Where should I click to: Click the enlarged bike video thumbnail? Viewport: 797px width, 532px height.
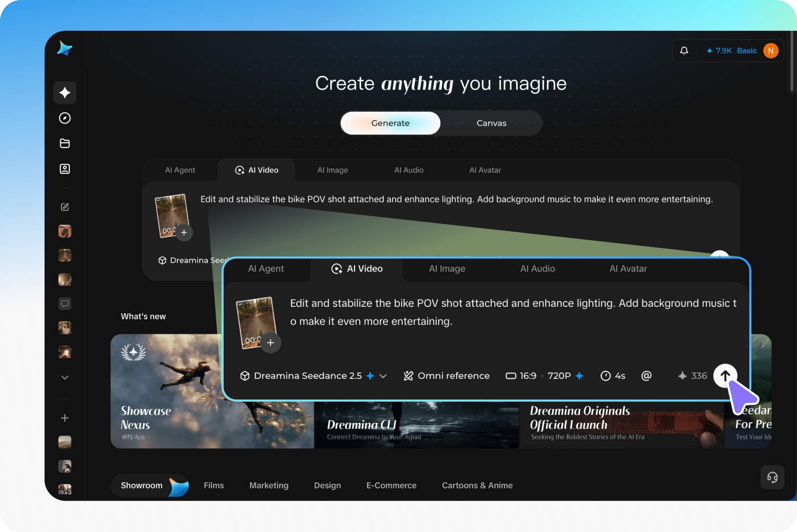tap(256, 323)
